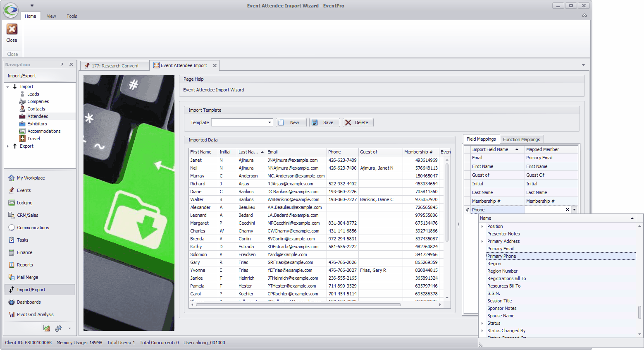Image resolution: width=644 pixels, height=350 pixels.
Task: Select the Region Number field option
Action: coord(561,271)
